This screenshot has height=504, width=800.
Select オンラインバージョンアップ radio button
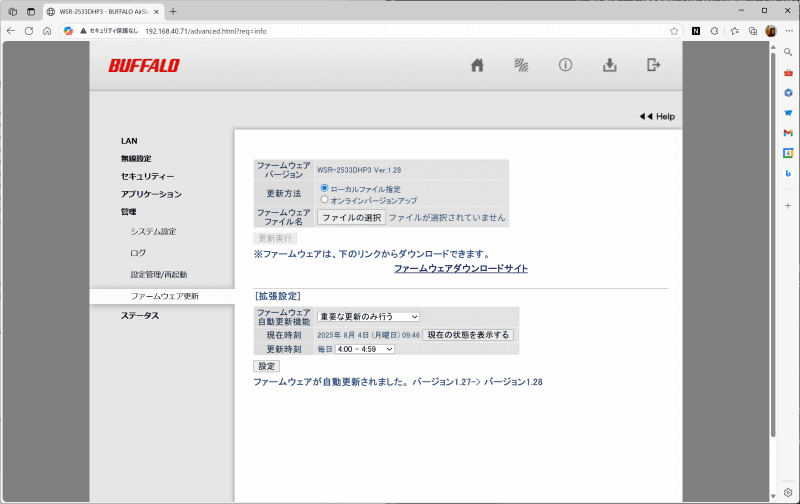pos(324,199)
